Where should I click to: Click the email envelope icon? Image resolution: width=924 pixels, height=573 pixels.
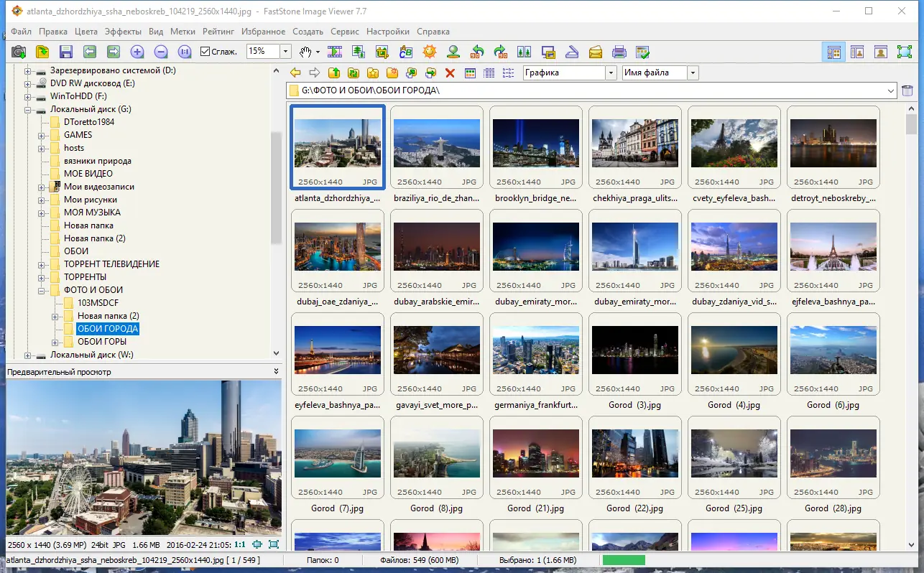596,52
